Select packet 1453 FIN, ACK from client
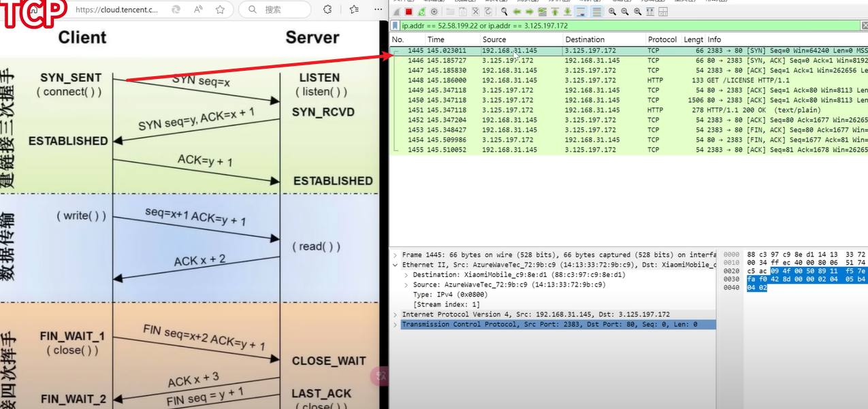The height and width of the screenshot is (409, 868). pos(629,130)
